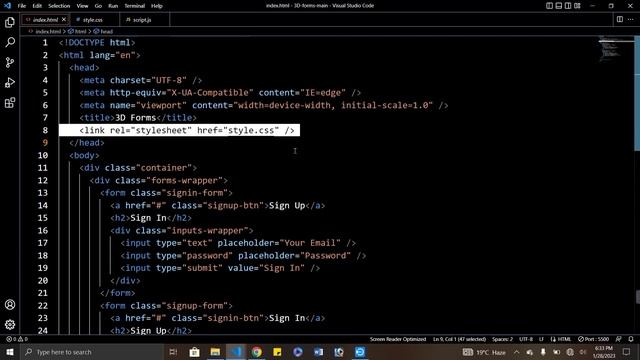Screen dimensions: 640x360
Task: Show hidden system tray icons
Action: click(516, 352)
